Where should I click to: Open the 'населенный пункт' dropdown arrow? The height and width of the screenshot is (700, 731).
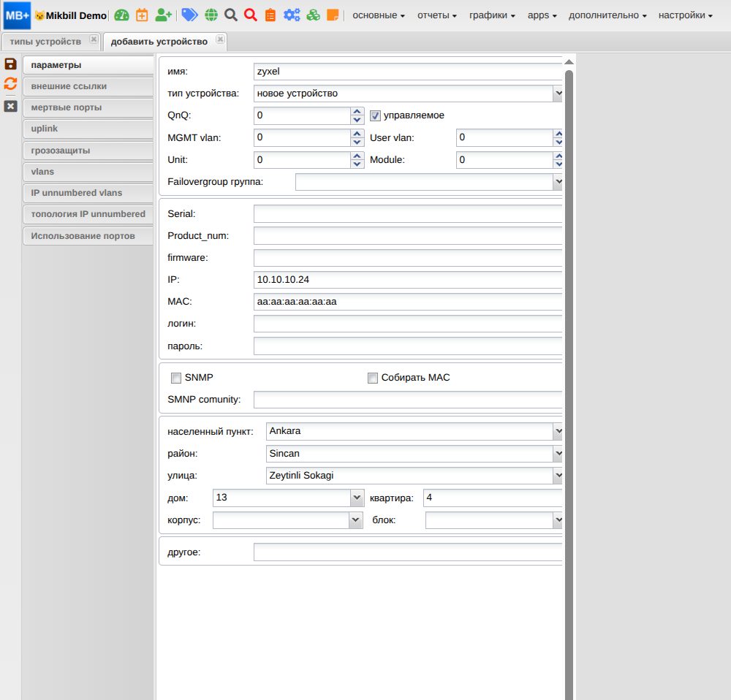coord(558,431)
